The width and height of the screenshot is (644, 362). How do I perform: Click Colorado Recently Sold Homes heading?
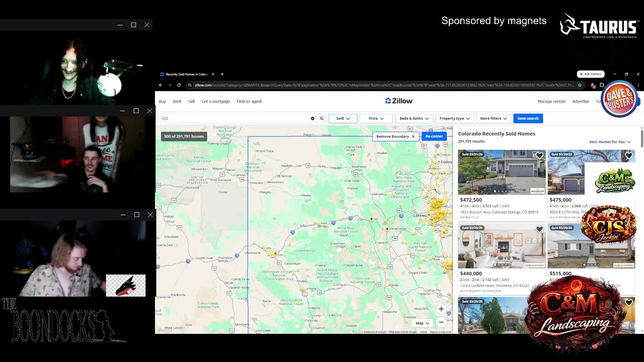(497, 134)
